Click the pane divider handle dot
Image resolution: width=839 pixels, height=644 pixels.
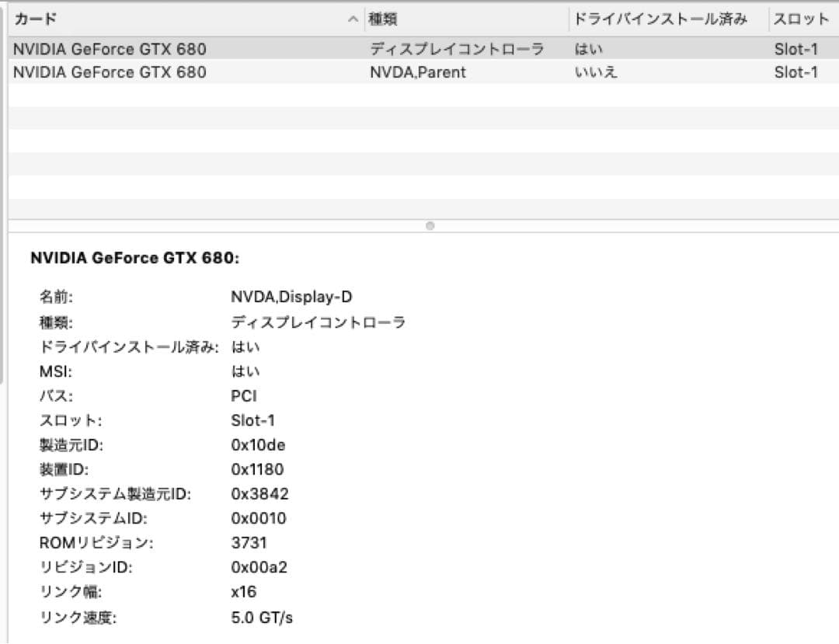[430, 226]
